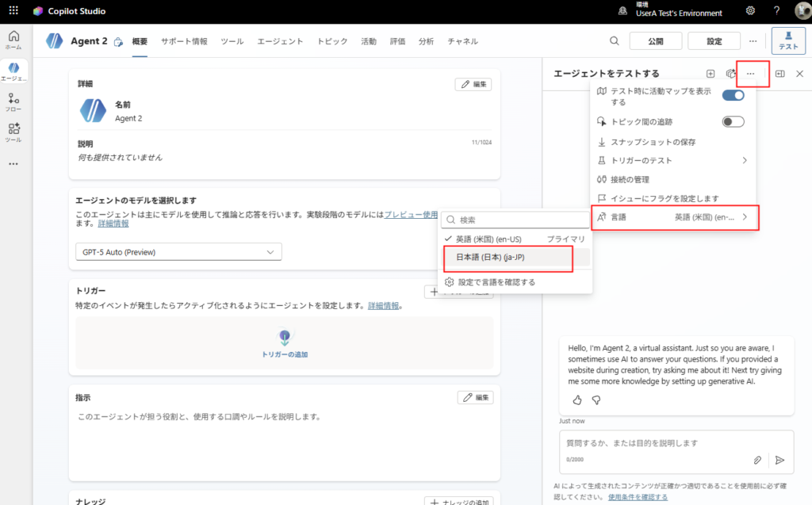This screenshot has height=505, width=812.
Task: Click thumbs up on the agent message
Action: pos(577,400)
